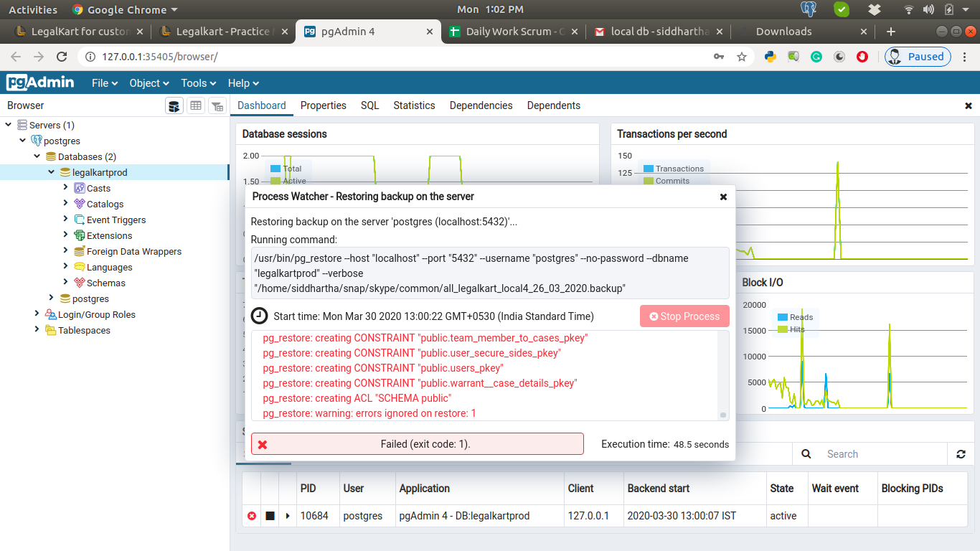This screenshot has width=980, height=551.
Task: Switch to the SQL tab
Action: 369,105
